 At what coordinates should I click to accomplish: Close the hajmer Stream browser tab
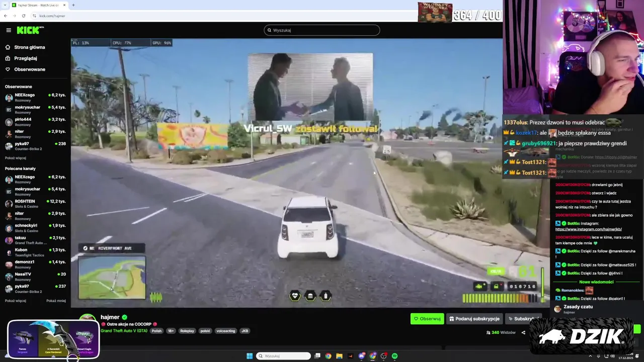click(64, 5)
